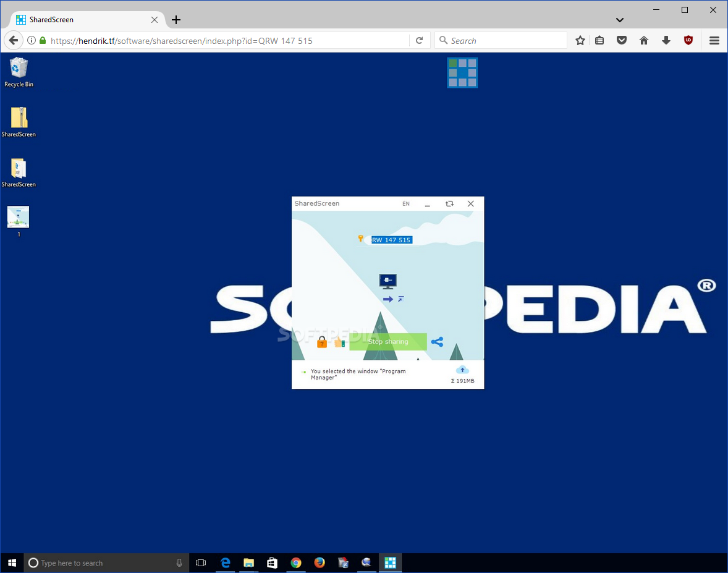
Task: Click the small shrink-arrow icon beside the right arrow
Action: coord(400,299)
